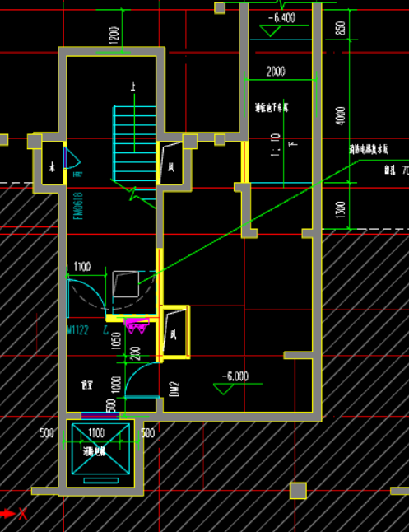Select the -6.000 elevation text
Viewport: 409px width, 532px height.
(x=235, y=376)
